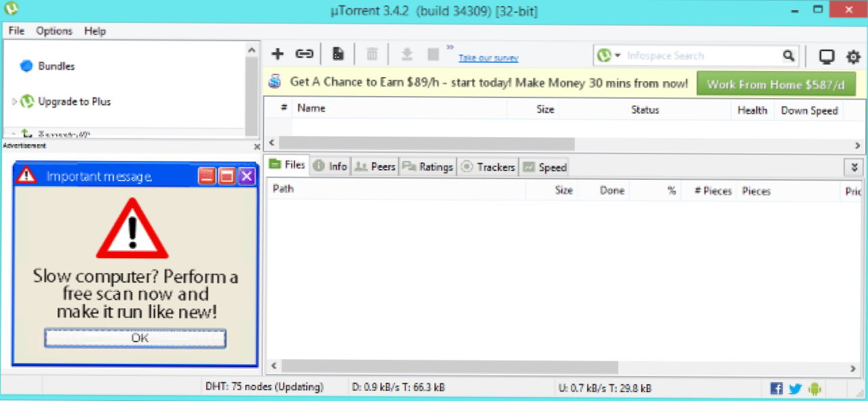Click the Twitter icon in status bar
Image resolution: width=868 pixels, height=401 pixels.
pyautogui.click(x=795, y=389)
